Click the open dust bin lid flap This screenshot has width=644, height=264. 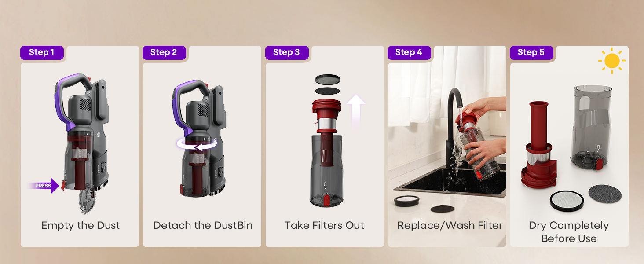tap(86, 201)
